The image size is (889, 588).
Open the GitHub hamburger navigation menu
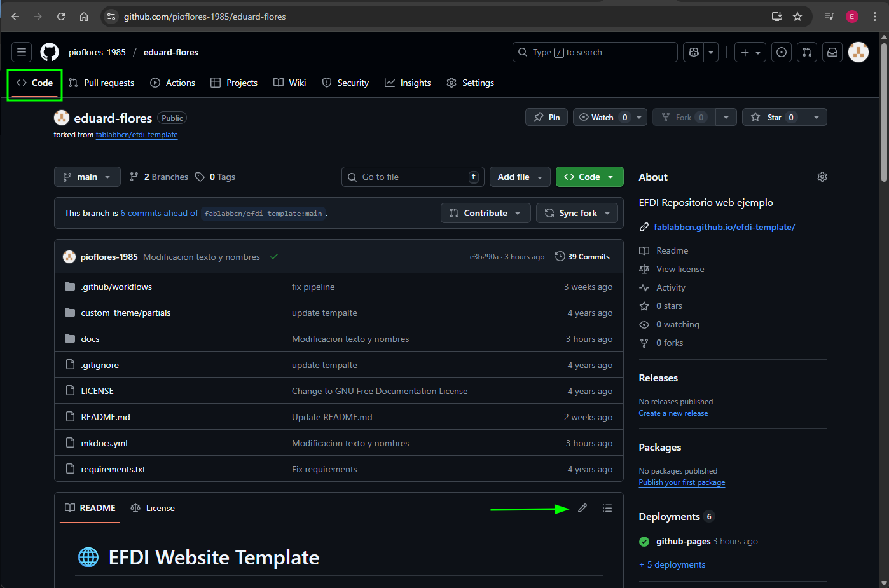click(x=22, y=52)
